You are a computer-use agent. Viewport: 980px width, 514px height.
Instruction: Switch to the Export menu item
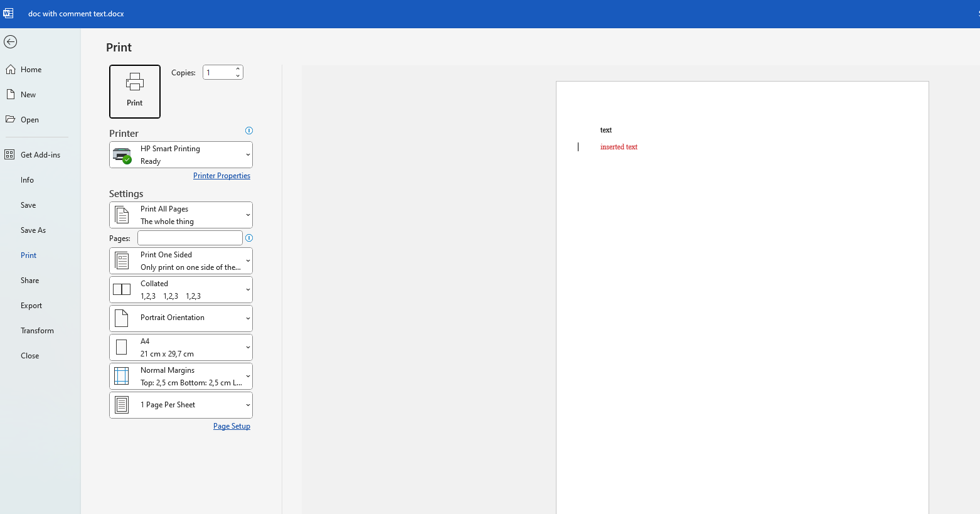point(31,305)
